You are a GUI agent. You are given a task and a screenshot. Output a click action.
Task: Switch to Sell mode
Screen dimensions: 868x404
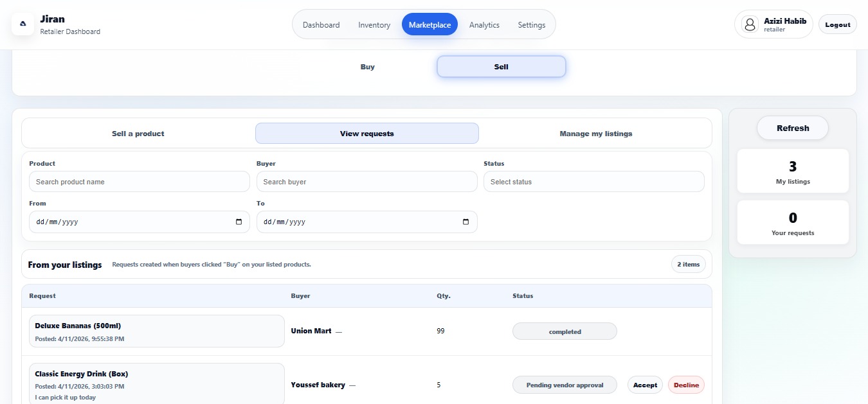coord(501,67)
